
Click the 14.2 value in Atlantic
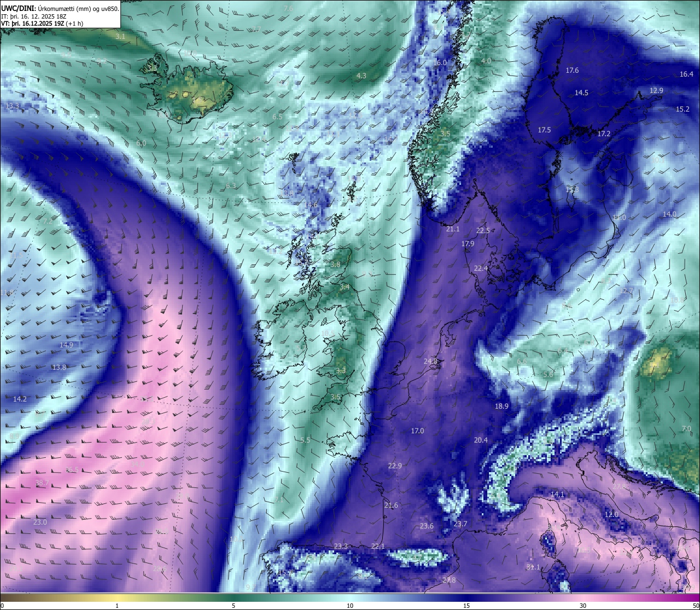[x=20, y=399]
